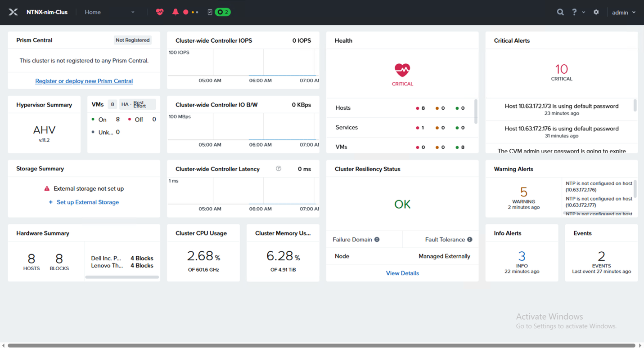644x348 pixels.
Task: Open the 2 Events count
Action: 602,256
